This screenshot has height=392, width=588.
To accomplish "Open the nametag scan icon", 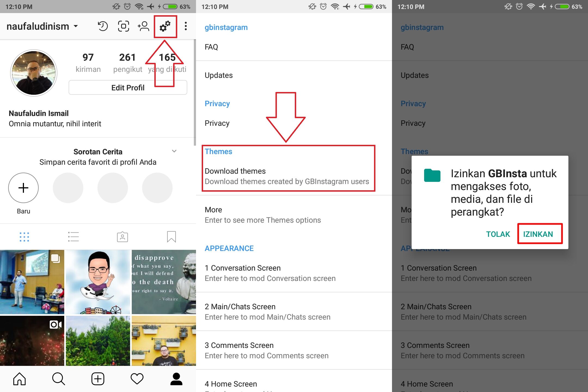I will pyautogui.click(x=124, y=26).
